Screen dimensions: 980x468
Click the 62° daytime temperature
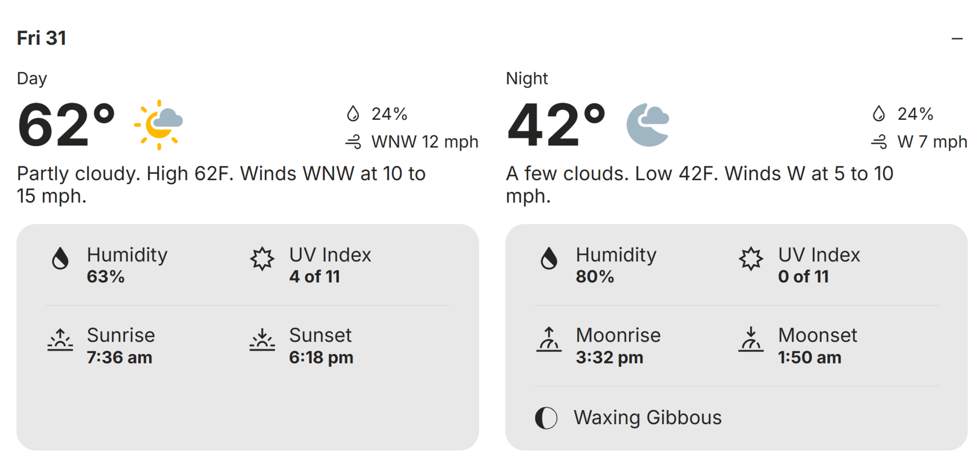(66, 125)
